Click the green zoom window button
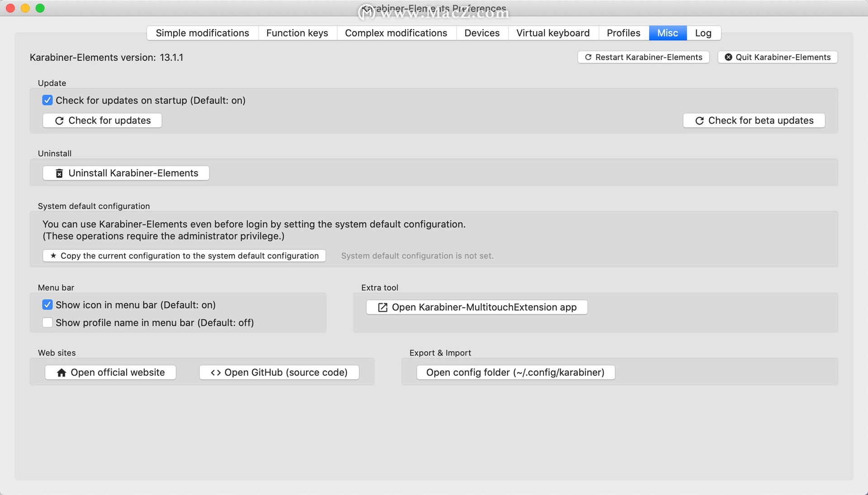868x495 pixels. [x=40, y=8]
